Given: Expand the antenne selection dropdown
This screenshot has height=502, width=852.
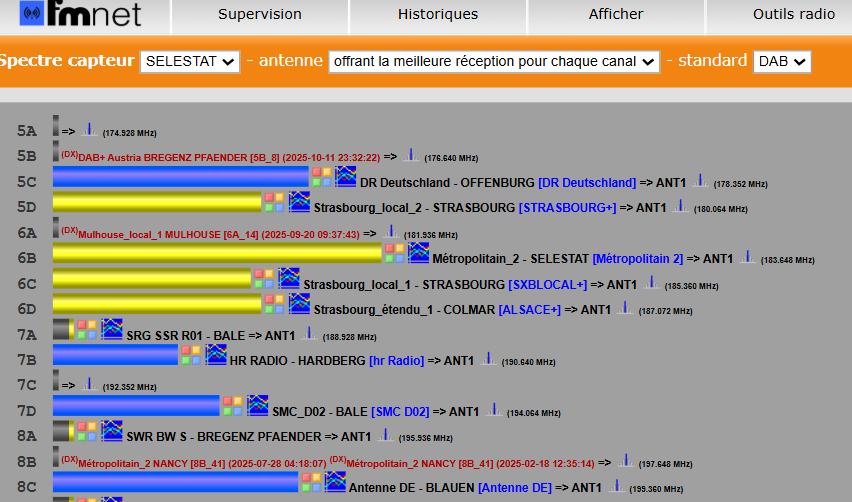Looking at the screenshot, I should 494,61.
